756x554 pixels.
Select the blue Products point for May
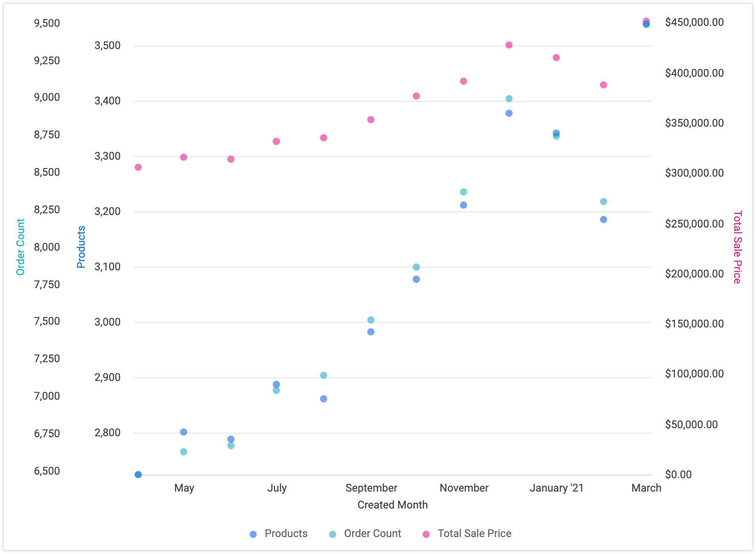tap(184, 432)
